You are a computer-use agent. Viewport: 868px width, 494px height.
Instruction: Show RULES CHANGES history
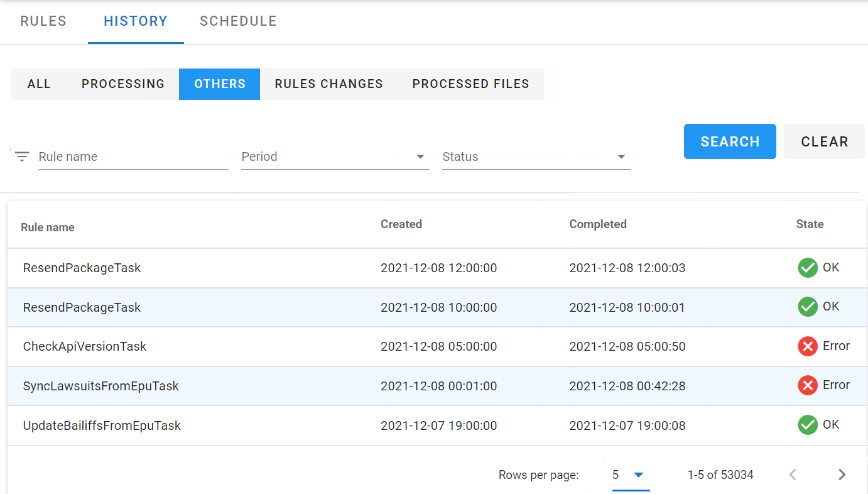pyautogui.click(x=328, y=84)
